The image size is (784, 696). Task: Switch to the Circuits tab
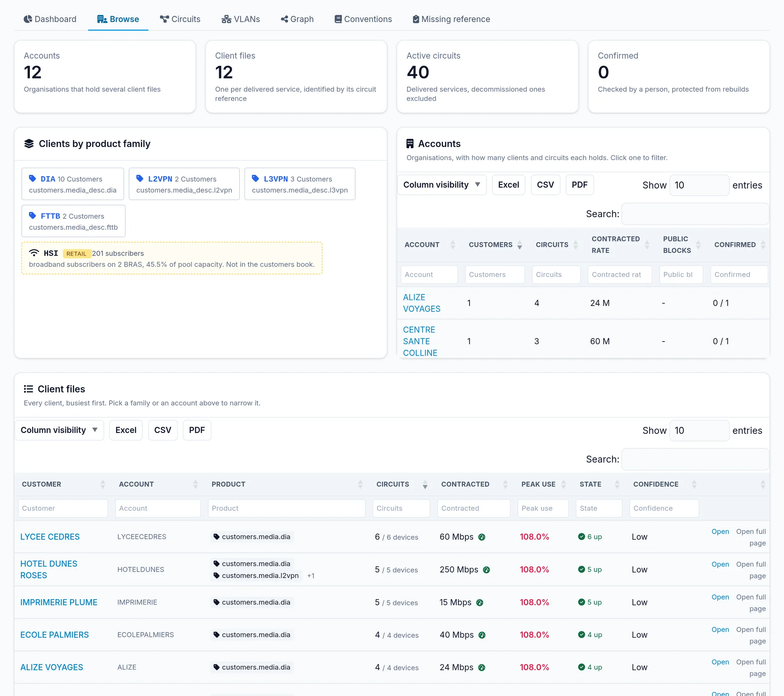coord(180,19)
